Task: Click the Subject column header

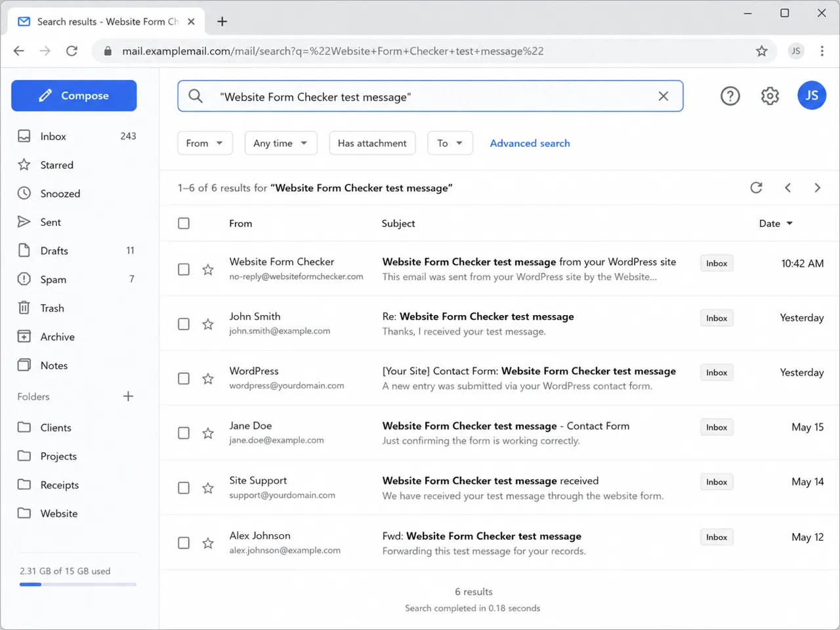Action: 398,224
